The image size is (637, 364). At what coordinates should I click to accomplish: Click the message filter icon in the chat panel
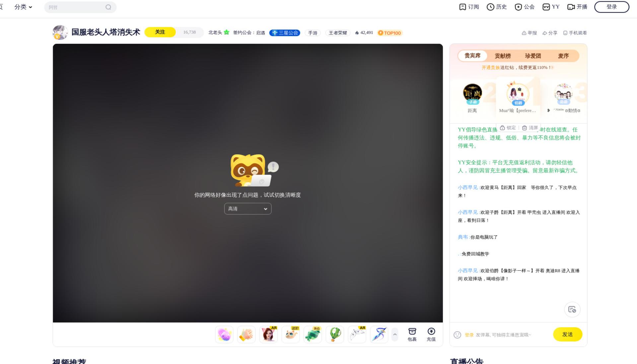point(572,309)
